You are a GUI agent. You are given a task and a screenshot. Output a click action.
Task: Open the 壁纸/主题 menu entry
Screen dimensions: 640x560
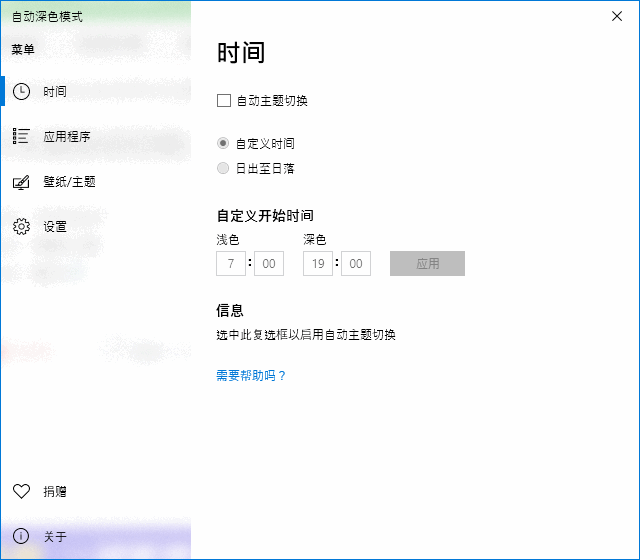[96, 182]
